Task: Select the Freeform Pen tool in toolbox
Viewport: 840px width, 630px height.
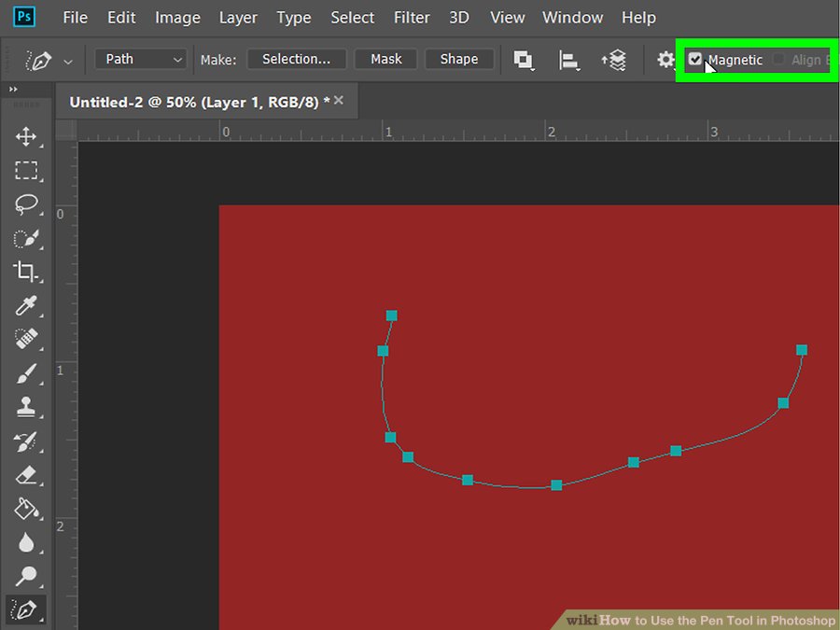Action: pyautogui.click(x=24, y=610)
